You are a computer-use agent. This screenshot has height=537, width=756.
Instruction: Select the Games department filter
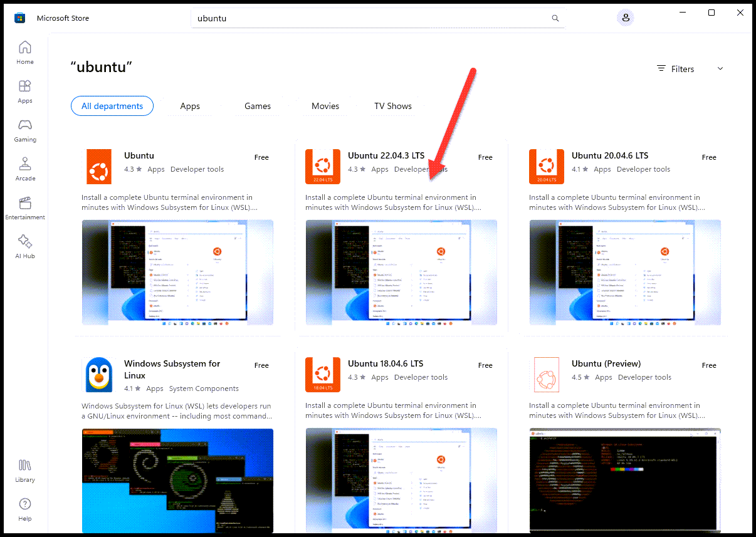tap(258, 106)
